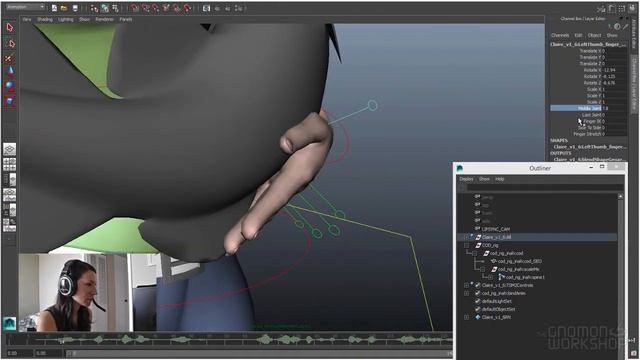Open Channels menu in Channel Box

tap(560, 36)
